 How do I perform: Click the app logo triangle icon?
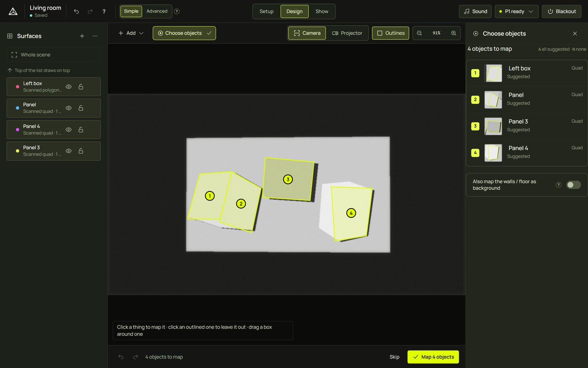pyautogui.click(x=13, y=11)
